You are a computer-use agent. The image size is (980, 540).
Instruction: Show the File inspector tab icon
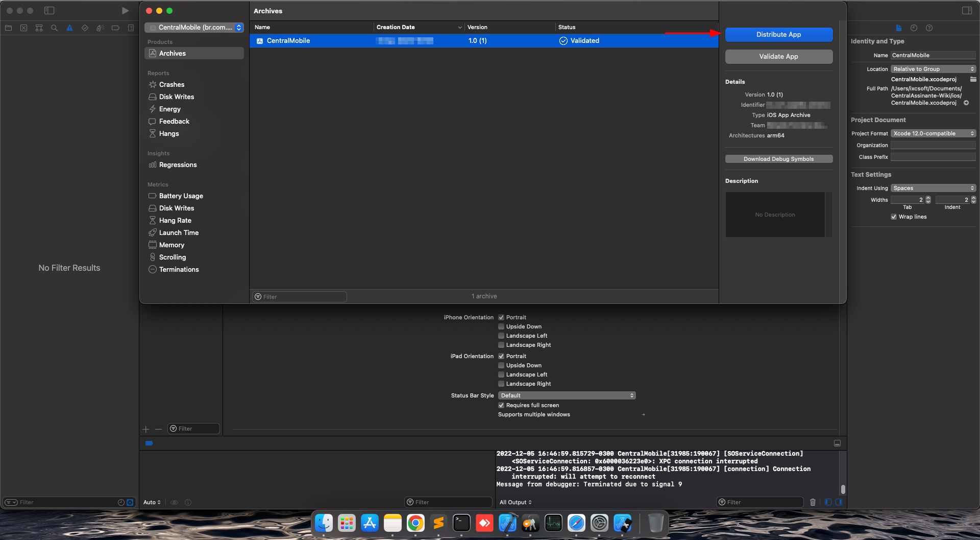[x=898, y=28]
